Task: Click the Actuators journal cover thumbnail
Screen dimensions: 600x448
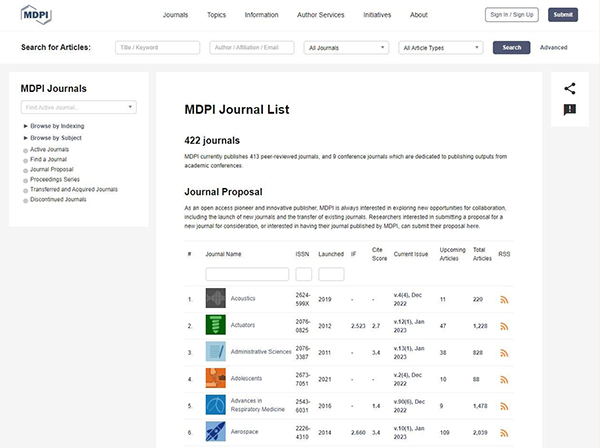Action: click(215, 325)
